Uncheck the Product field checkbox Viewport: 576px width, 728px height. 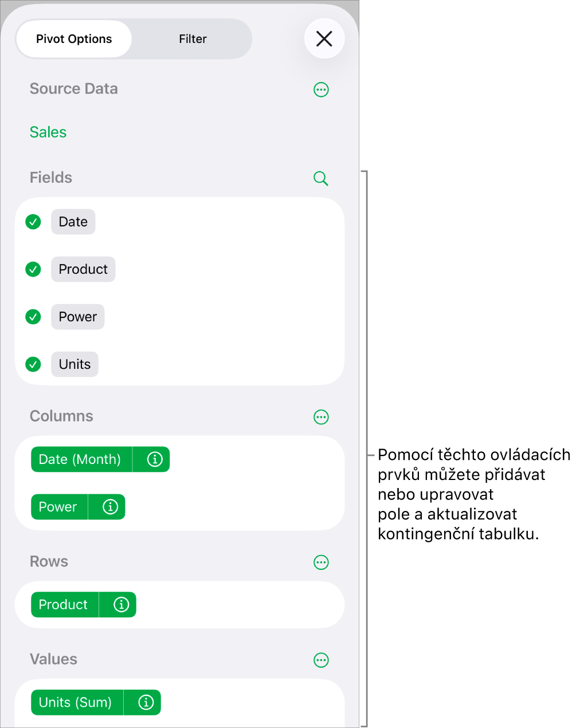33,269
